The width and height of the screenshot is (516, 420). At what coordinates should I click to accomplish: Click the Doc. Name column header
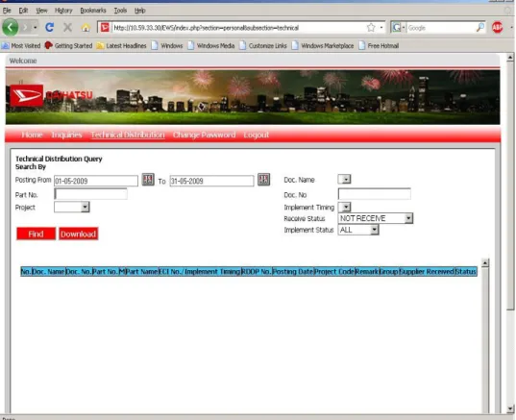pos(48,272)
